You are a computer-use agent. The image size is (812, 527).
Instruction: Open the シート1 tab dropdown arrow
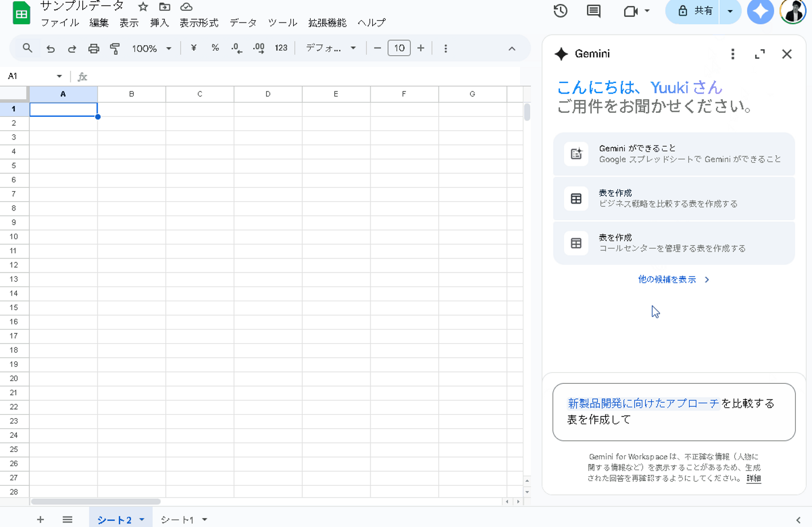coord(205,520)
